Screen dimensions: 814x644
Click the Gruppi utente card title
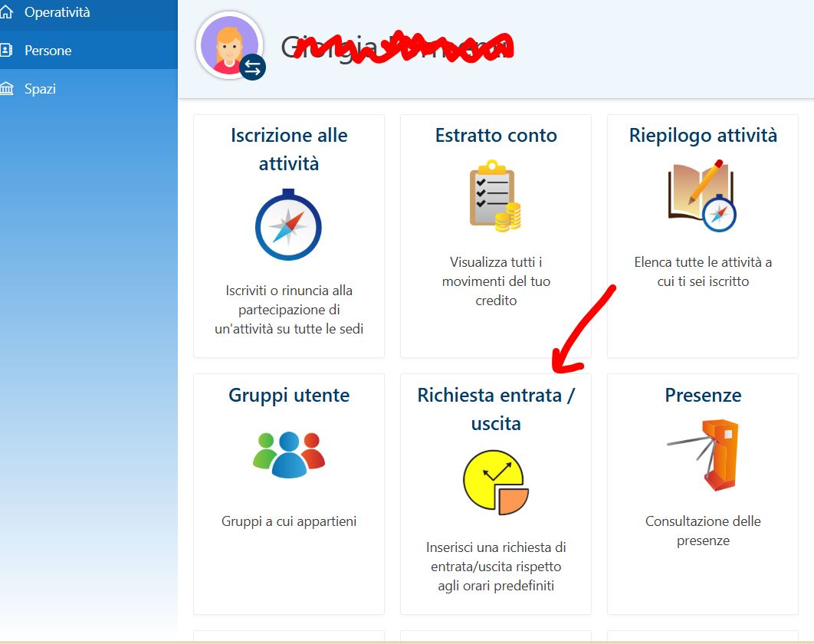(289, 396)
